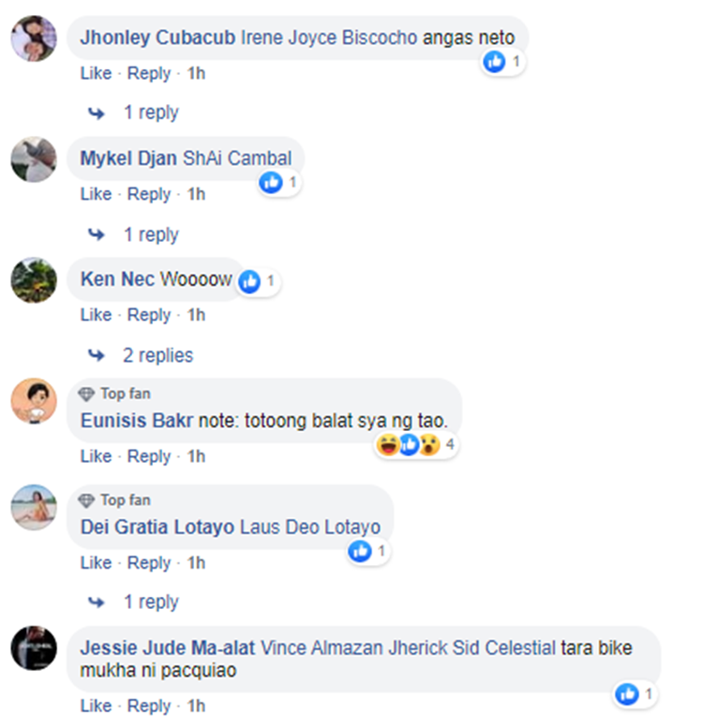Open the Laus Deo Lotayo profile link

pos(310,527)
